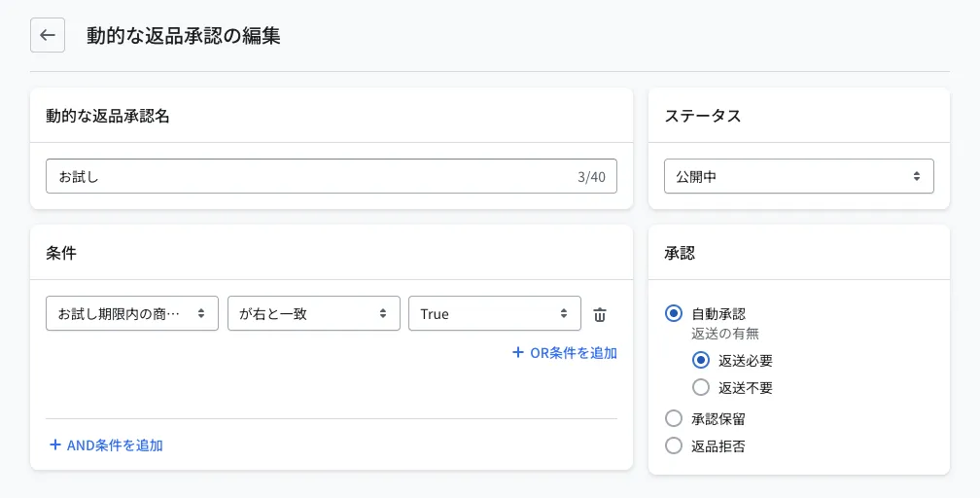
Task: Open the が右と一致 operator dropdown
Action: 314,313
